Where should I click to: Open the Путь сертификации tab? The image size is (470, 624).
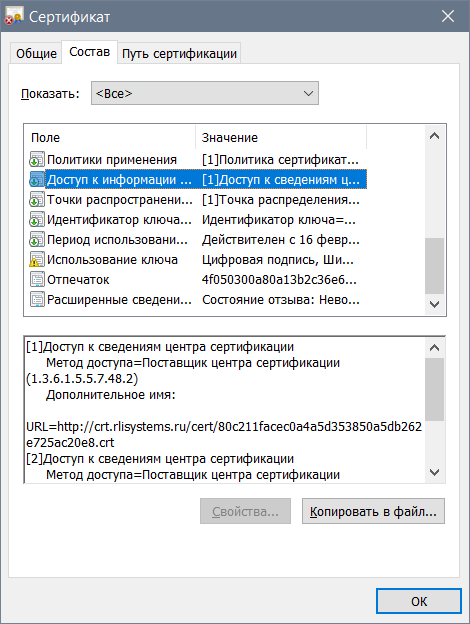pos(179,53)
